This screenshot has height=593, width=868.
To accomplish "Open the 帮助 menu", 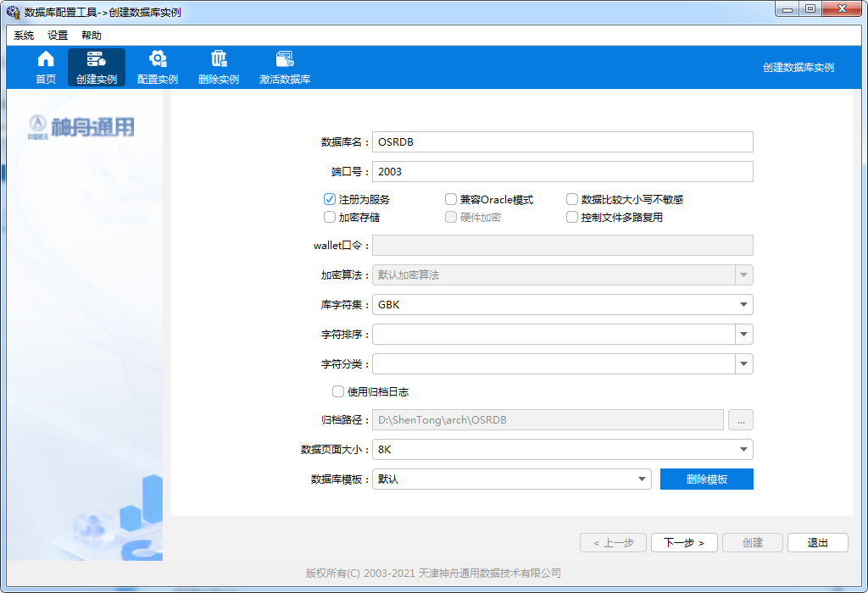I will (91, 36).
